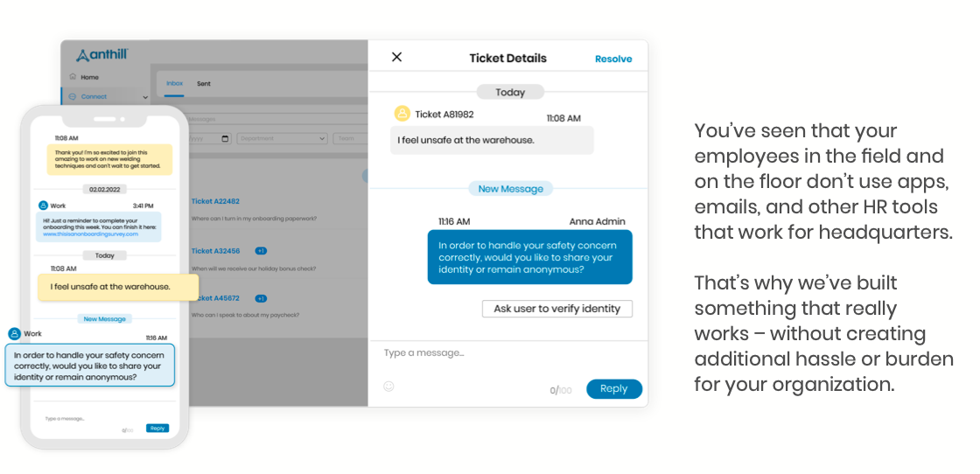
Task: Click the emoji picker icon
Action: pyautogui.click(x=388, y=386)
